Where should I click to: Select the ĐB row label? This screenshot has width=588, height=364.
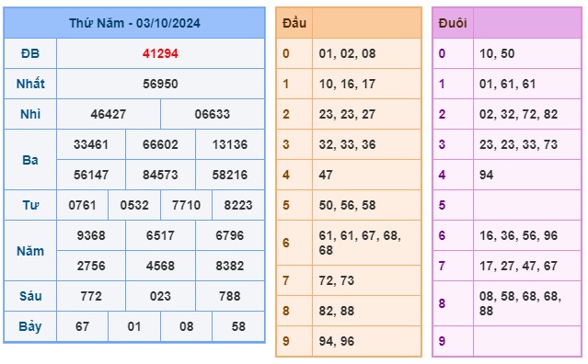click(30, 53)
